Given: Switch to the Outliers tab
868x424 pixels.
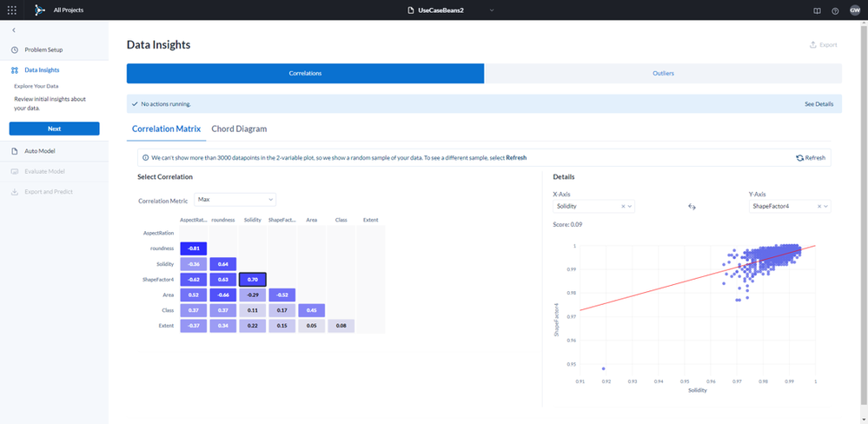Looking at the screenshot, I should tap(663, 73).
